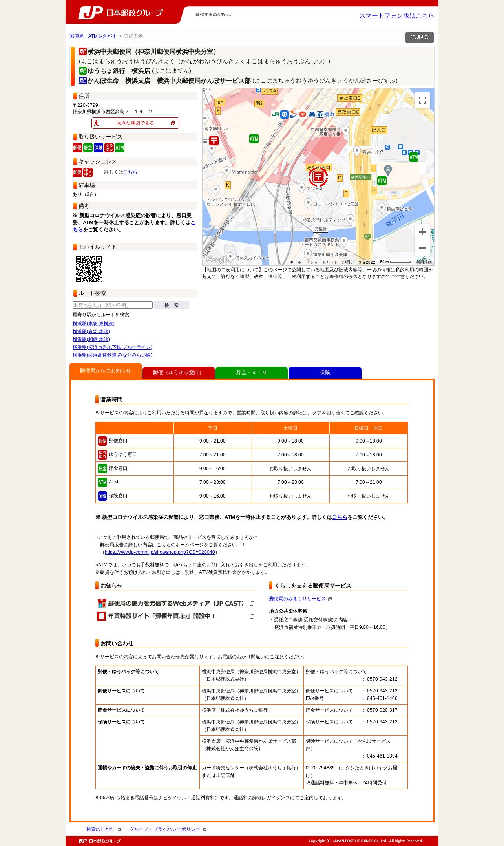Click the ATM marker beside the 横浜駅東口 label
The image size is (504, 846).
click(382, 181)
